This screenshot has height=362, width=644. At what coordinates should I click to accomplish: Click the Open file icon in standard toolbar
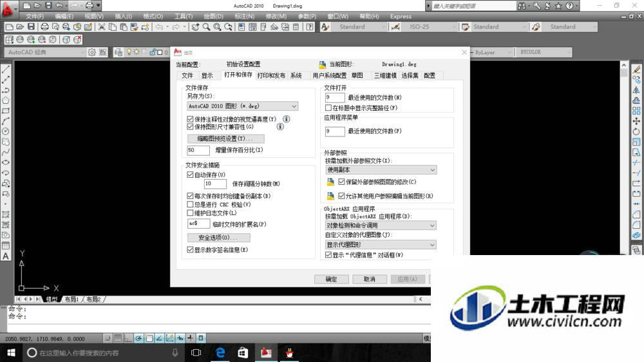20,27
